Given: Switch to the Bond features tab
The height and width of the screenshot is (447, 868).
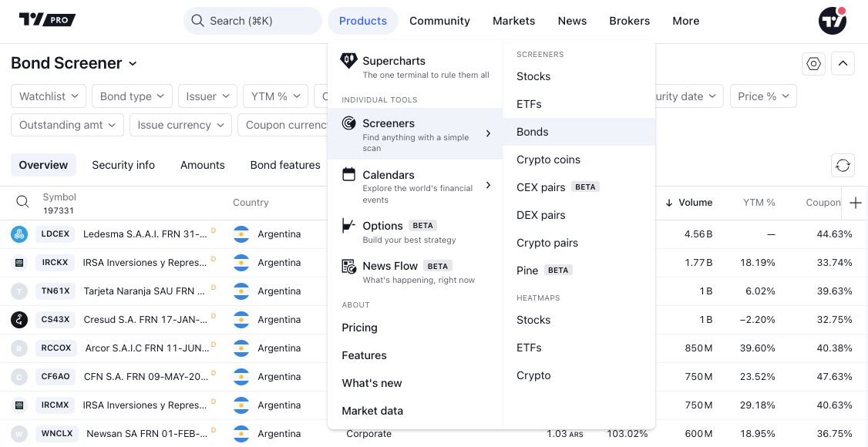Looking at the screenshot, I should [285, 165].
